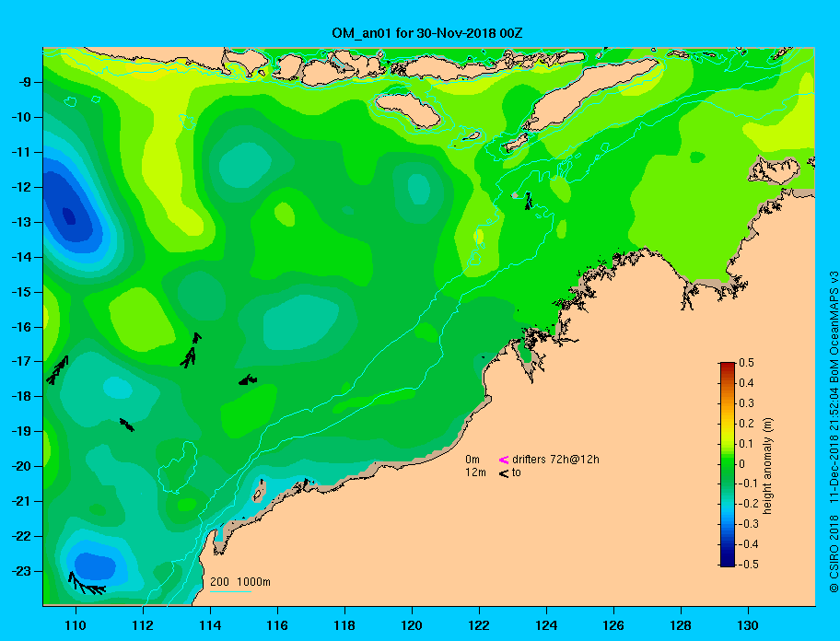Click the latitude axis label -15

21,292
